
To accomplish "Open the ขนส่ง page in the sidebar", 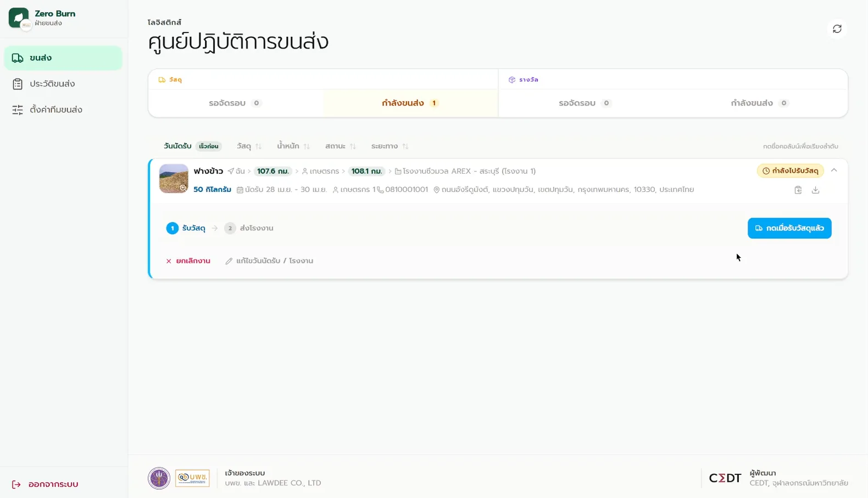I will [63, 58].
